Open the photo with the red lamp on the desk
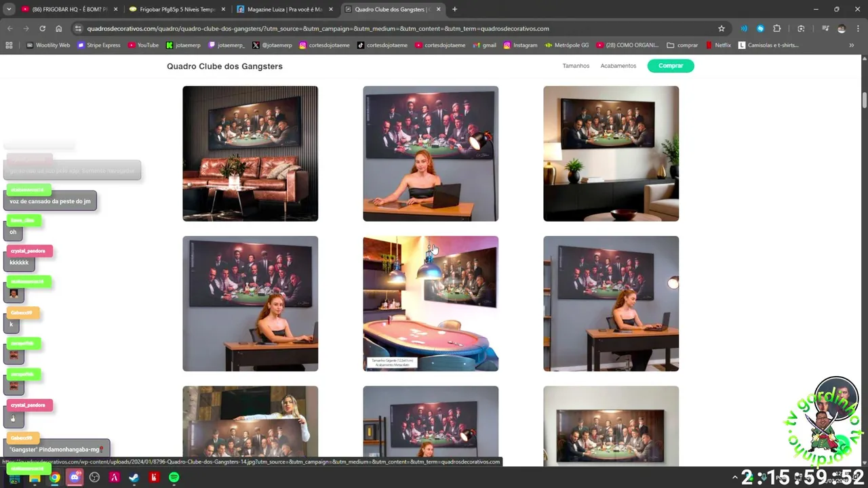The image size is (868, 488). (431, 153)
